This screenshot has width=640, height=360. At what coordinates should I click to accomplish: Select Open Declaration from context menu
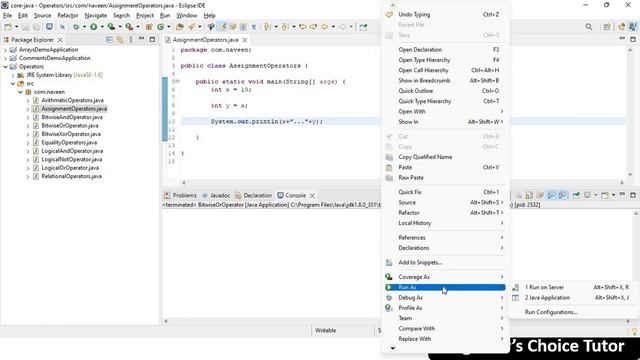pyautogui.click(x=420, y=49)
